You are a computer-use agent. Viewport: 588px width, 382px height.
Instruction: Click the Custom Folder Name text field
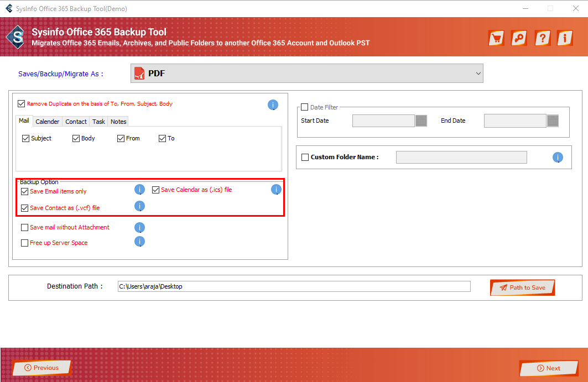click(461, 158)
